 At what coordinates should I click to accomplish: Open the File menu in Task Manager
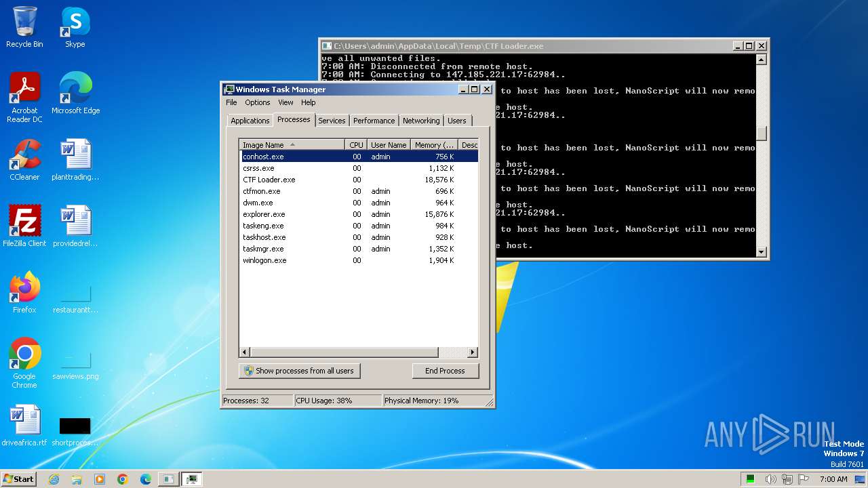231,102
